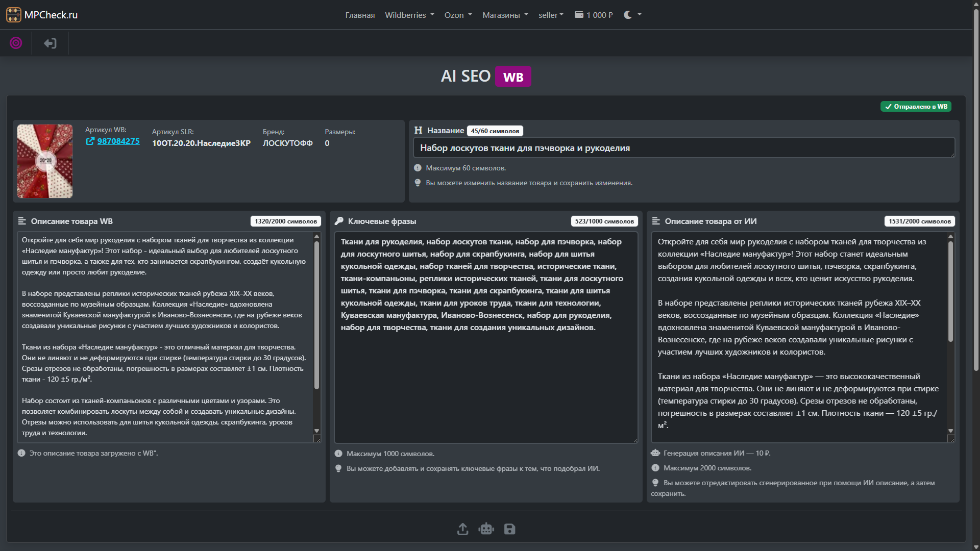Click the back/exit arrow icon
Image resolution: width=980 pixels, height=551 pixels.
click(50, 43)
